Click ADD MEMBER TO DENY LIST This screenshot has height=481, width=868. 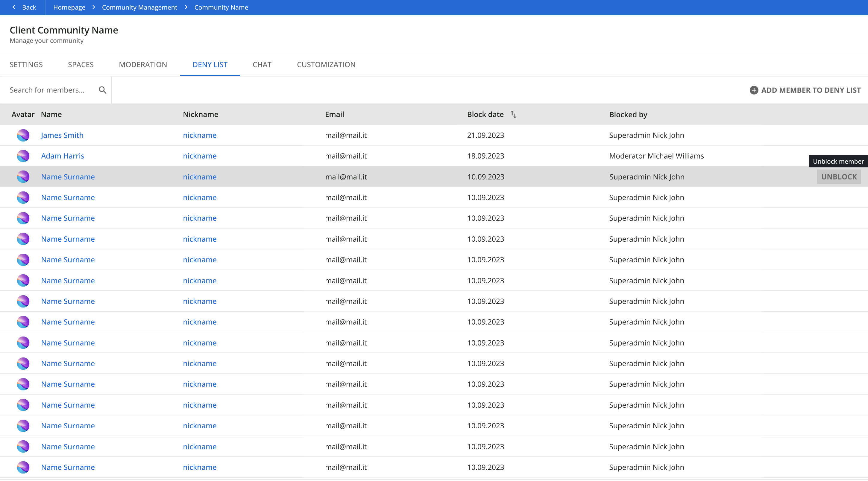click(810, 90)
